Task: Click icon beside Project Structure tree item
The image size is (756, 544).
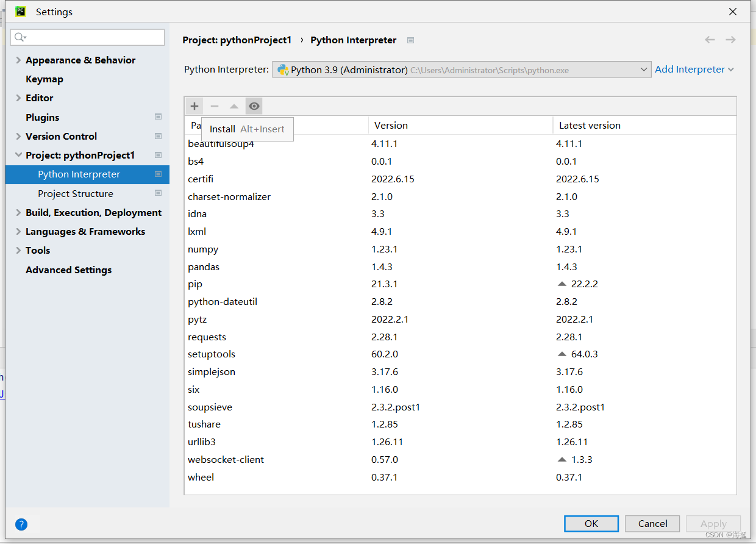Action: (158, 193)
